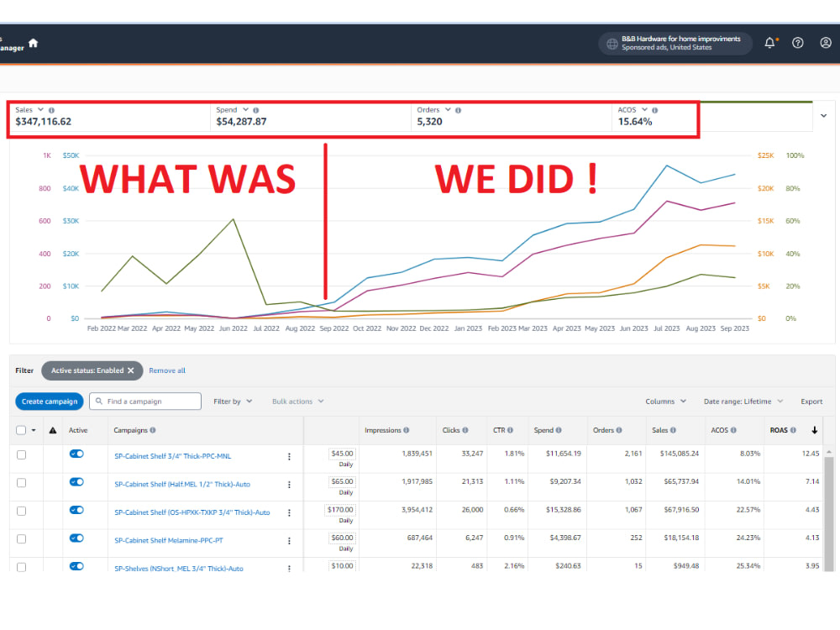
Task: Open user account profile icon
Action: tap(826, 43)
